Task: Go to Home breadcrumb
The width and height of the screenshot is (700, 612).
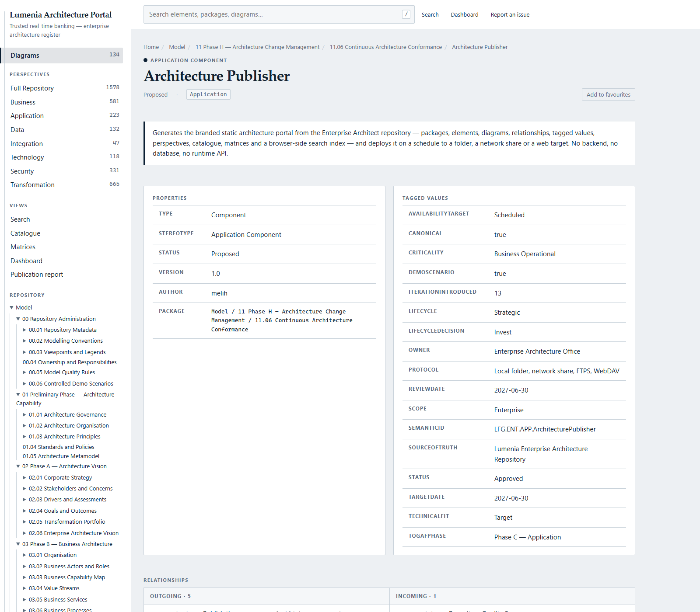Action: [x=151, y=47]
